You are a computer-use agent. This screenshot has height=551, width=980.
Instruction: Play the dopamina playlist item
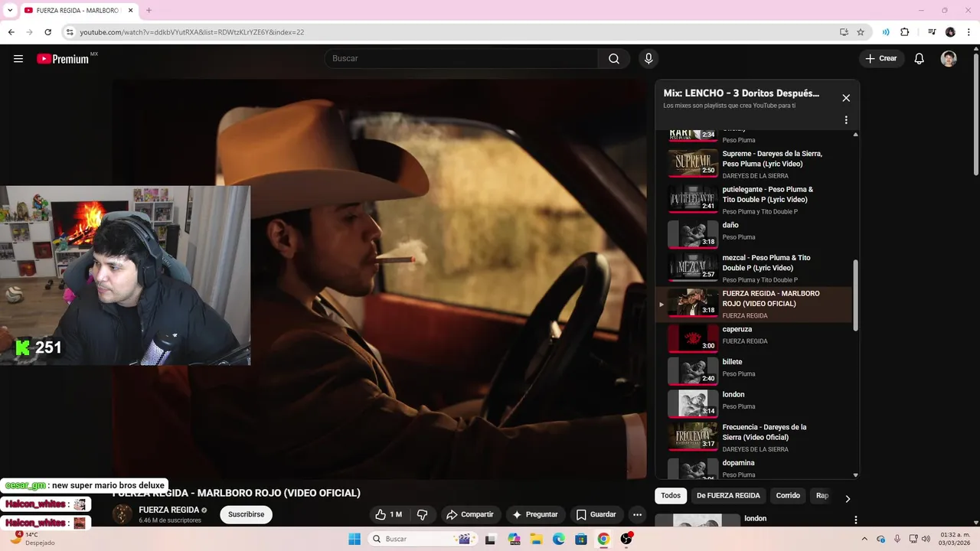(x=754, y=468)
